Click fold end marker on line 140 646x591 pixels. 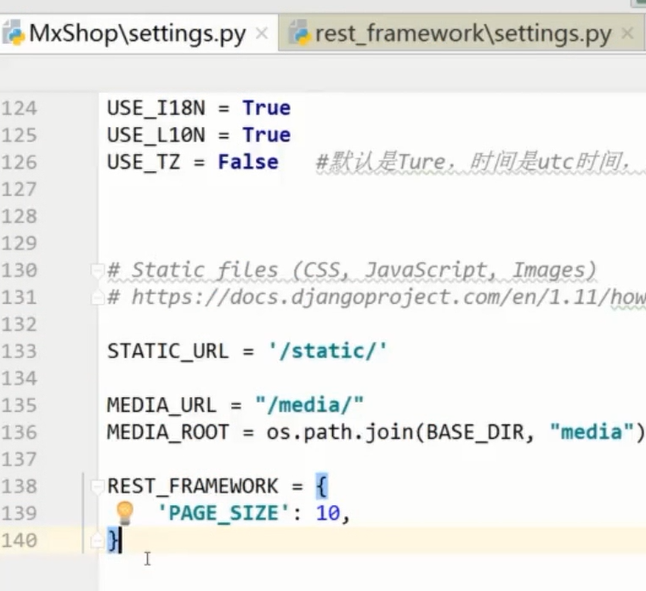tap(96, 540)
